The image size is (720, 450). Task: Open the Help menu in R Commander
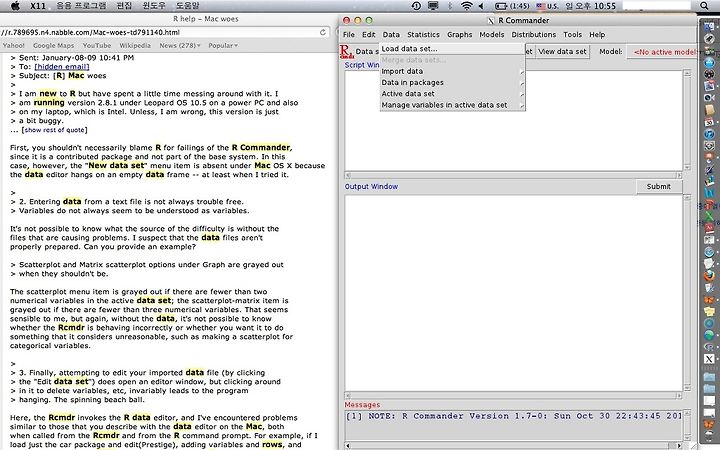coord(597,34)
